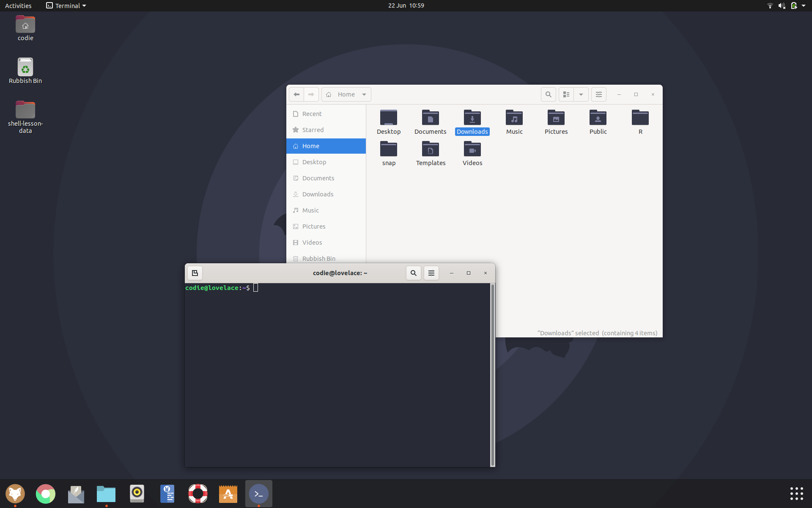Select shell-lesson-data desktop folder
This screenshot has width=812, height=508.
[x=25, y=117]
